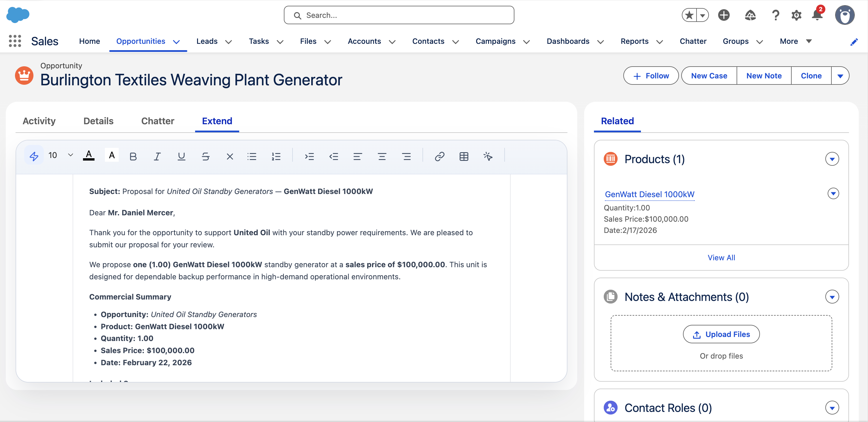This screenshot has height=422, width=868.
Task: Open the text color swatch
Action: pyautogui.click(x=89, y=155)
